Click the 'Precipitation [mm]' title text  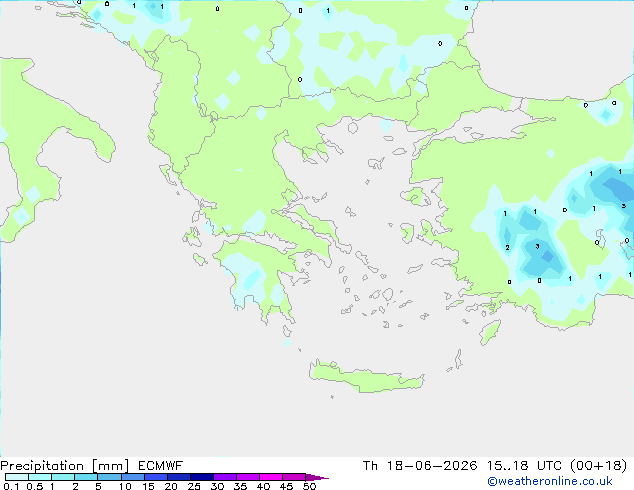pyautogui.click(x=64, y=466)
